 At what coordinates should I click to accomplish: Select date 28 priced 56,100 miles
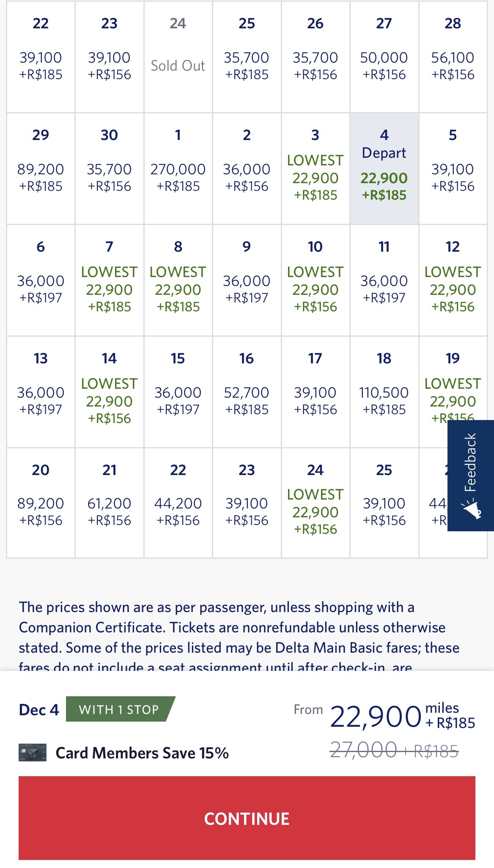(453, 57)
